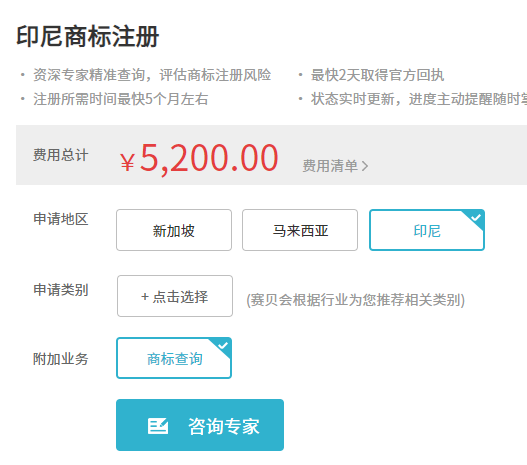The image size is (527, 465).
Task: Click the 赛贝会根据行业 recommendation hint text
Action: (x=356, y=300)
